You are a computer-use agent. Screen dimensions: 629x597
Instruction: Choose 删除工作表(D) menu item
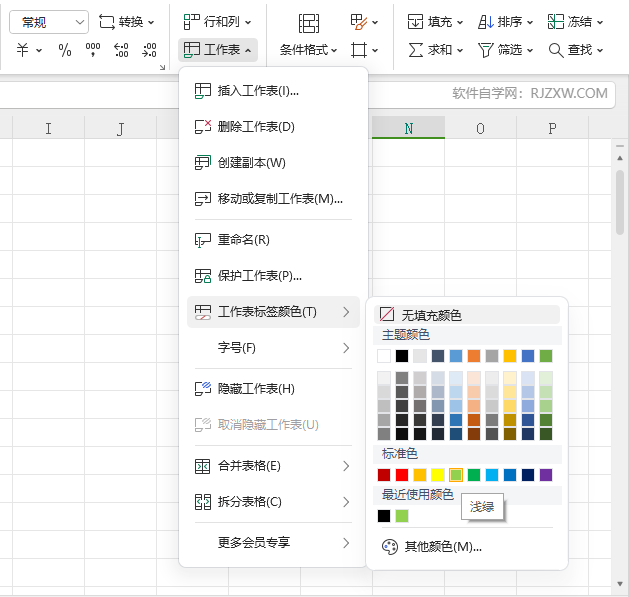click(273, 127)
